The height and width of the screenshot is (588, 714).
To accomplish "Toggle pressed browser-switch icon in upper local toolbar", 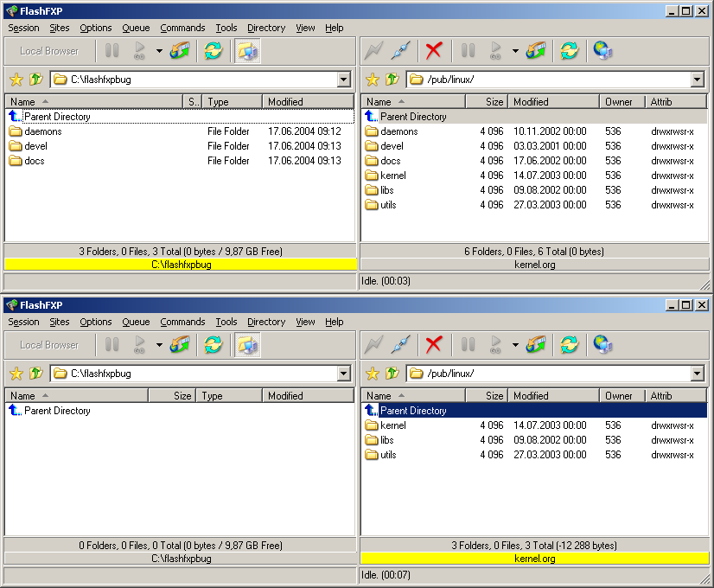I will (247, 51).
